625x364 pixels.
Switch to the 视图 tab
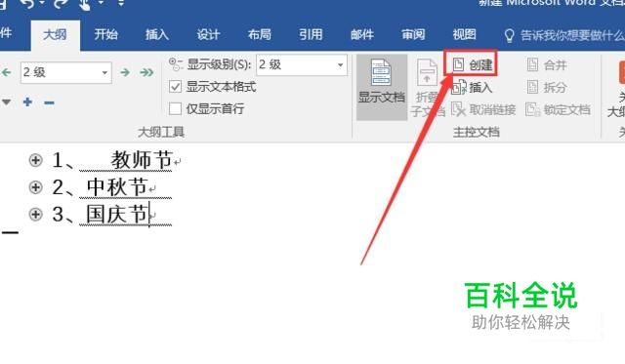[465, 35]
